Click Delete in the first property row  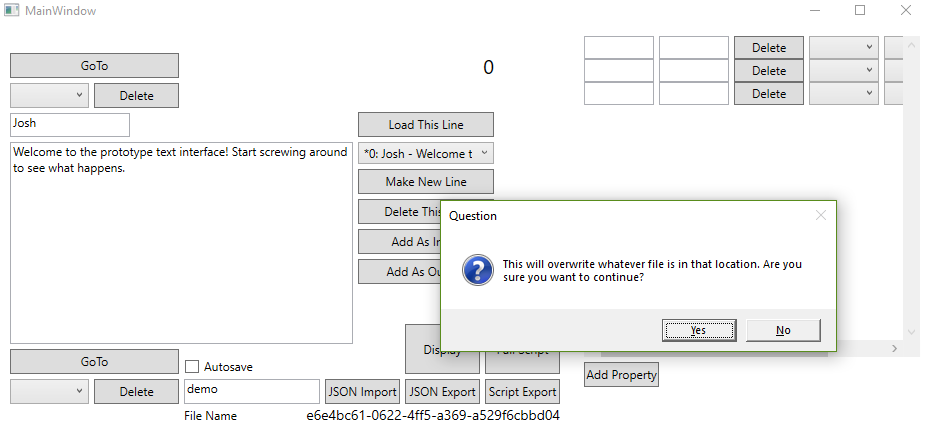point(768,48)
